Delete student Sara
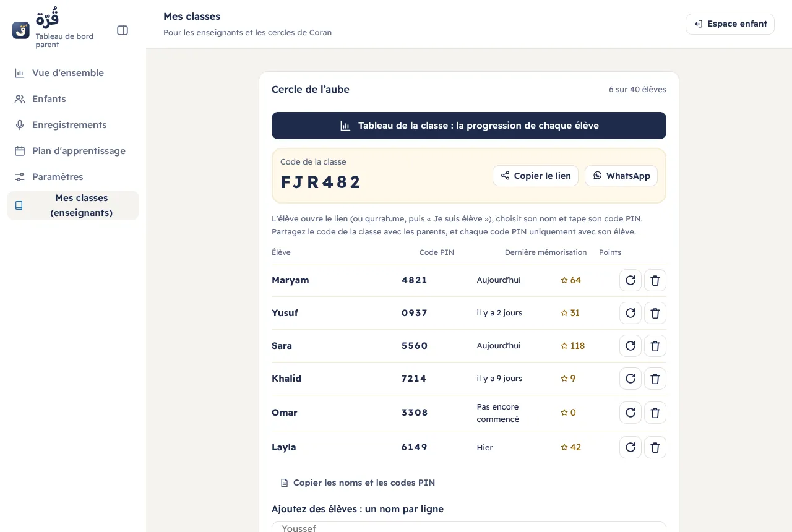This screenshot has width=792, height=532. pyautogui.click(x=655, y=346)
